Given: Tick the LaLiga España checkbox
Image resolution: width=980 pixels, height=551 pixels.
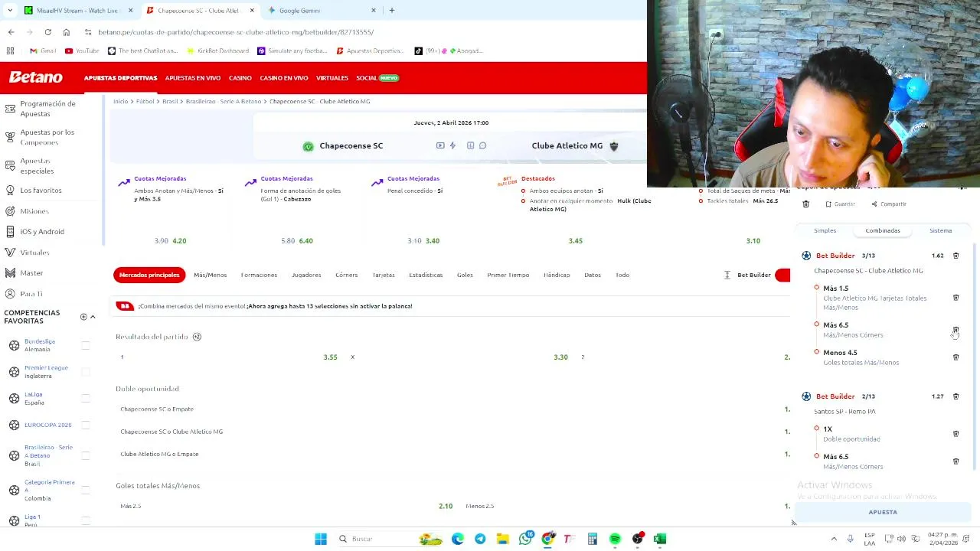Looking at the screenshot, I should click(86, 399).
